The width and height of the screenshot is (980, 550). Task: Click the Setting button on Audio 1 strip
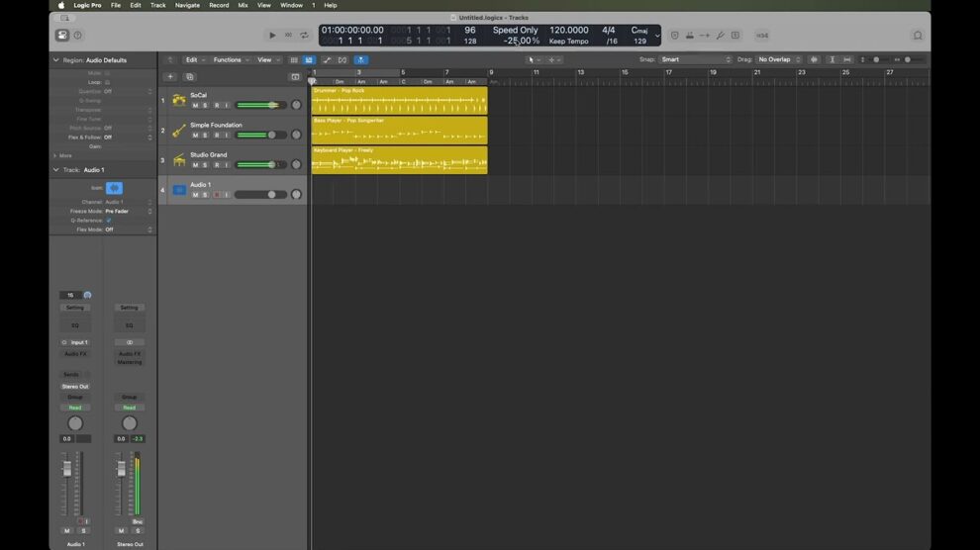[x=75, y=308]
